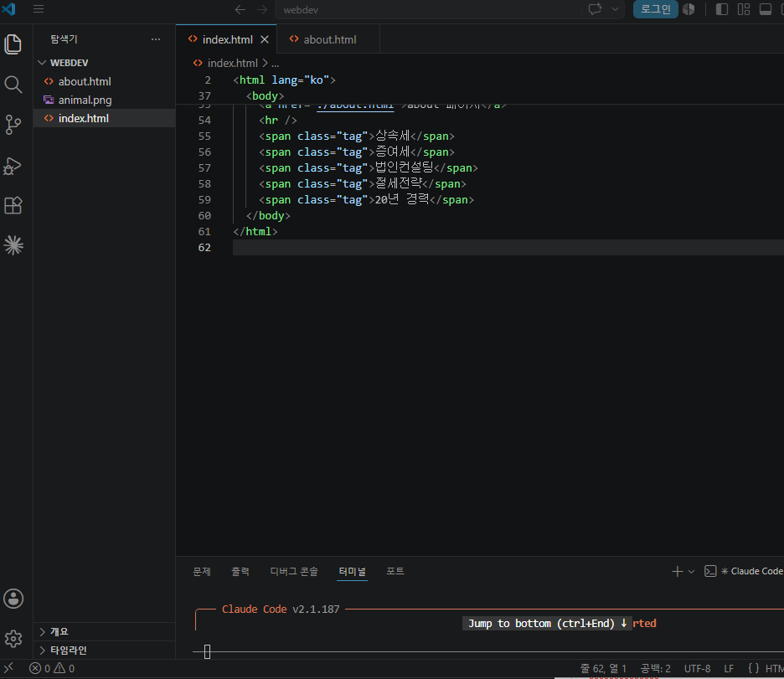Go forward with the right arrow
This screenshot has width=784, height=679.
point(262,9)
